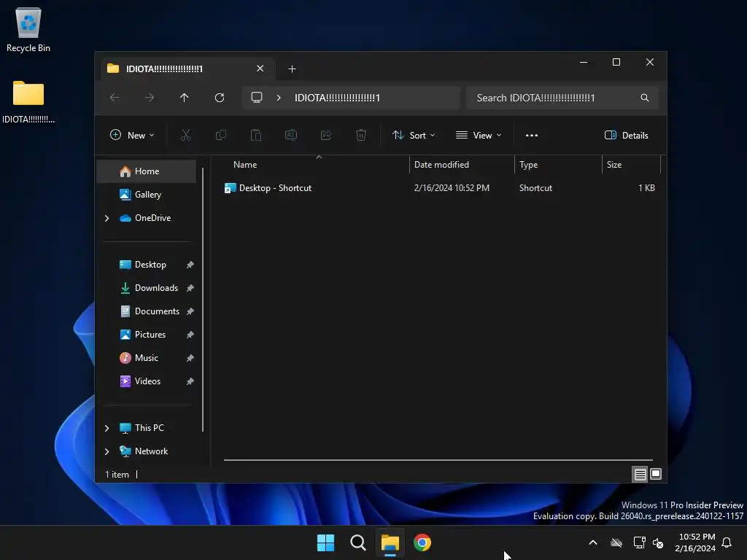This screenshot has height=560, width=747.
Task: Click the IDIOTA breadcrumb in address bar
Action: pos(337,98)
